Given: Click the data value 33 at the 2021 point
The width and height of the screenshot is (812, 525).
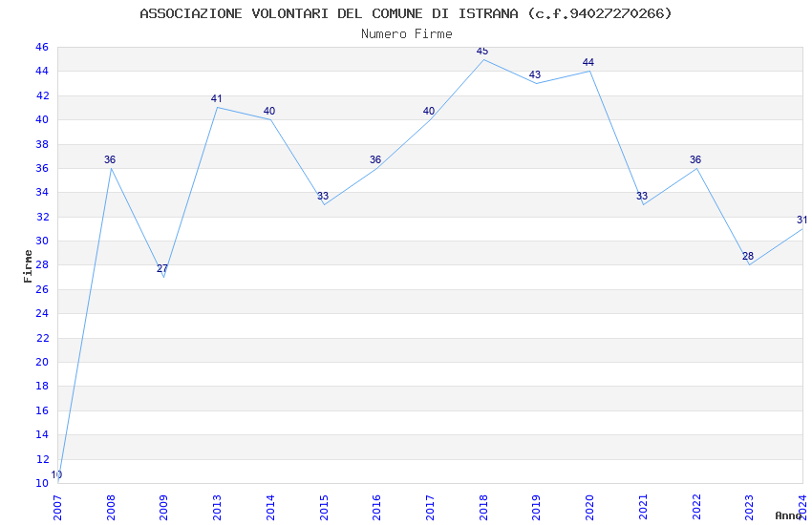Looking at the screenshot, I should click(x=642, y=196).
